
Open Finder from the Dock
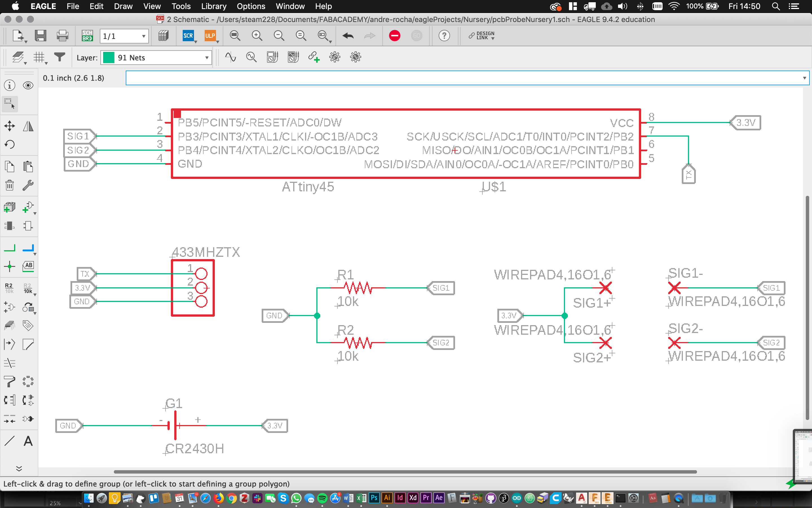pos(89,498)
